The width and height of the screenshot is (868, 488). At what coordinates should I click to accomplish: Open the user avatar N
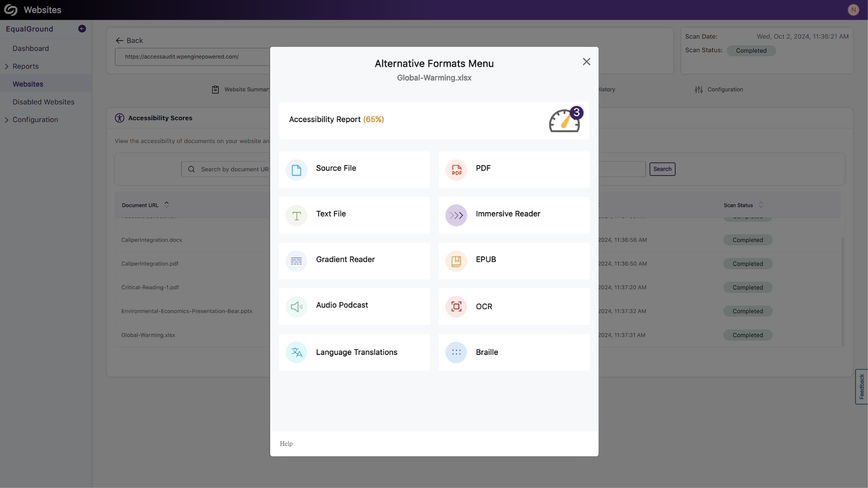click(x=853, y=10)
